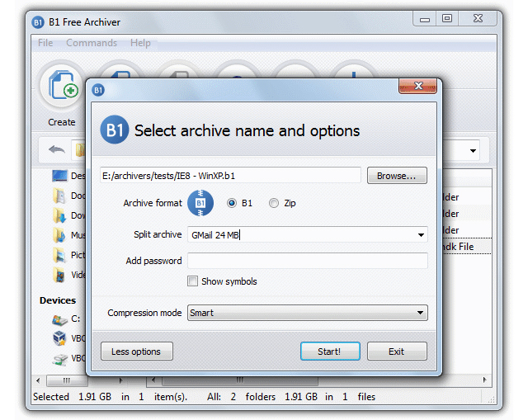528x420 pixels.
Task: Select the Pictures folder icon in sidebar
Action: (x=59, y=255)
